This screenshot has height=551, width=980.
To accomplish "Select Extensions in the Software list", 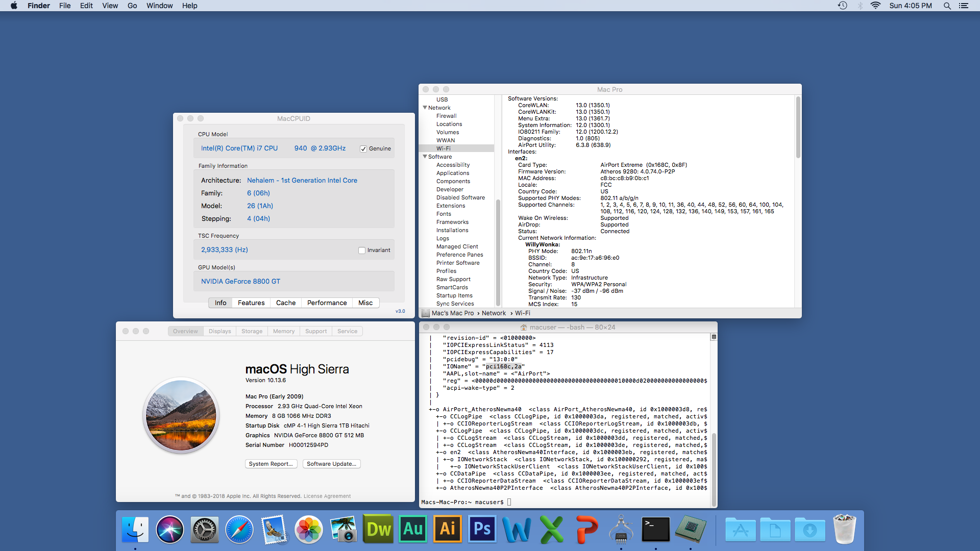I will point(451,206).
